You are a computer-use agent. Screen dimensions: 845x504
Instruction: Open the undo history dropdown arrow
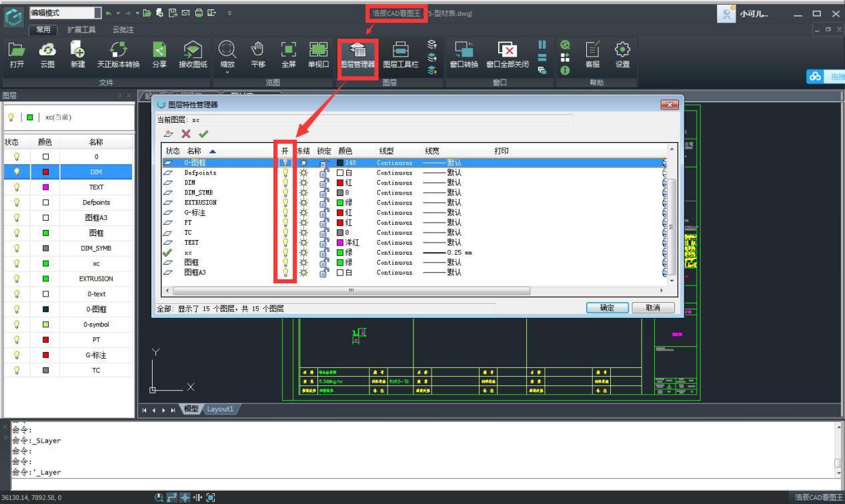pyautogui.click(x=118, y=13)
